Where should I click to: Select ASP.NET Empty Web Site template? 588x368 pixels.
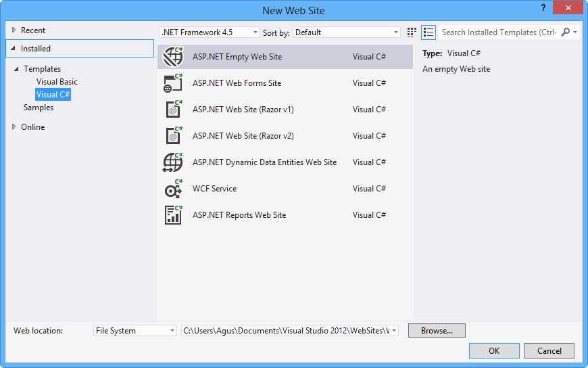tap(285, 57)
